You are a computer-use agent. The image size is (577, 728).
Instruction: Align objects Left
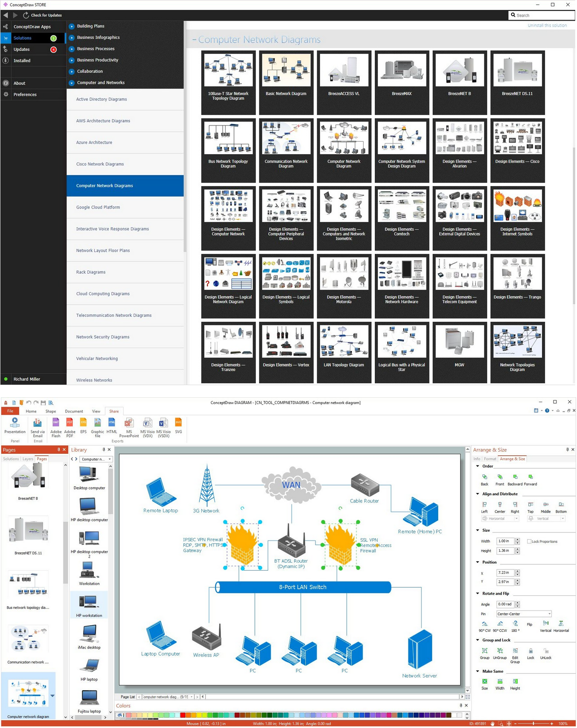pyautogui.click(x=485, y=508)
